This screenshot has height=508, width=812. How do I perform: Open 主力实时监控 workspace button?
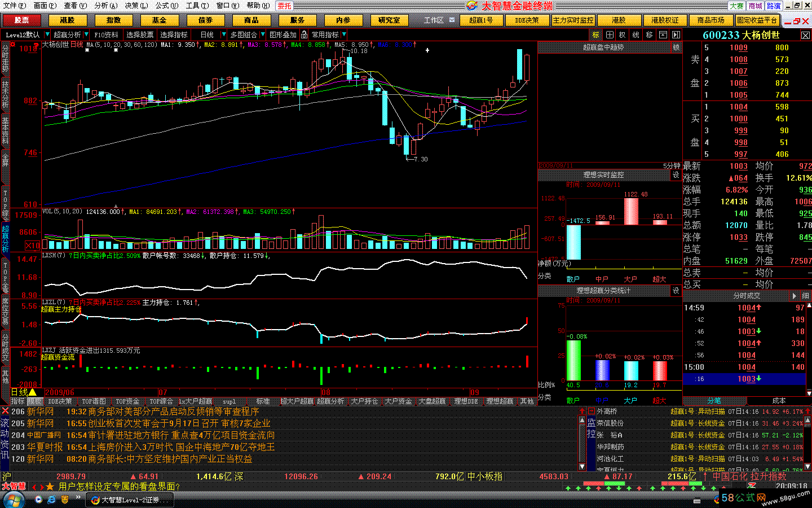pos(573,20)
